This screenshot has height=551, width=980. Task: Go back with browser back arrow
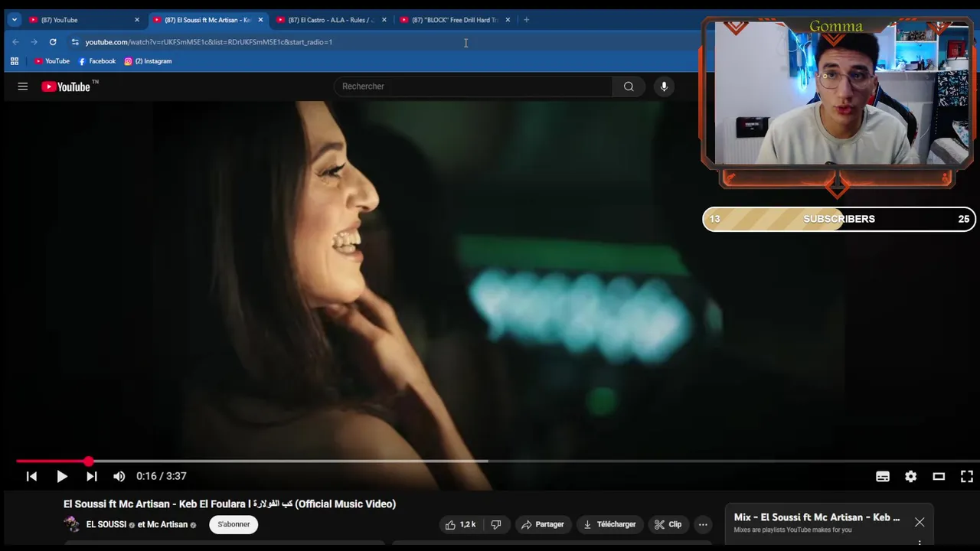pyautogui.click(x=15, y=42)
